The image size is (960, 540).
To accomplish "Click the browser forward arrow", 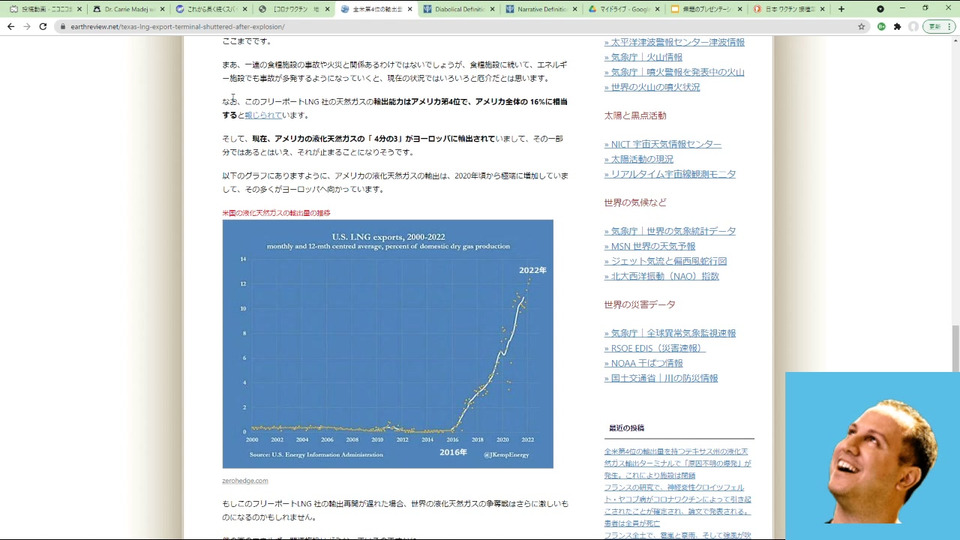I will point(27,26).
